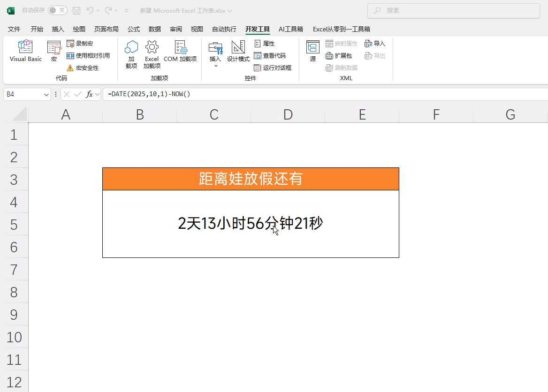
Task: Click the countdown cell 2天13小时56分钟21秒
Action: [251, 224]
